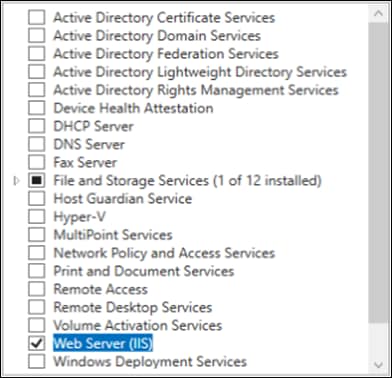Viewport: 392px width, 378px height.
Task: Check the Active Directory Certificate Services box
Action: point(37,17)
